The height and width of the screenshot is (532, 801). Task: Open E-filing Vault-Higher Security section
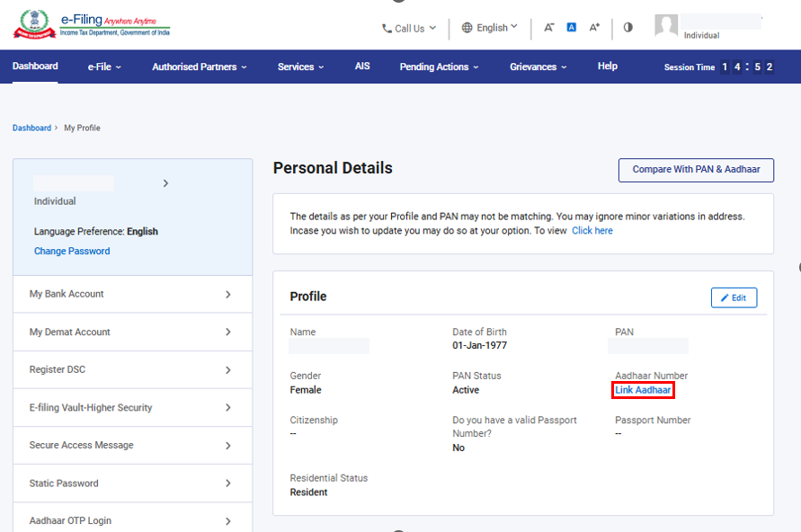tap(133, 408)
